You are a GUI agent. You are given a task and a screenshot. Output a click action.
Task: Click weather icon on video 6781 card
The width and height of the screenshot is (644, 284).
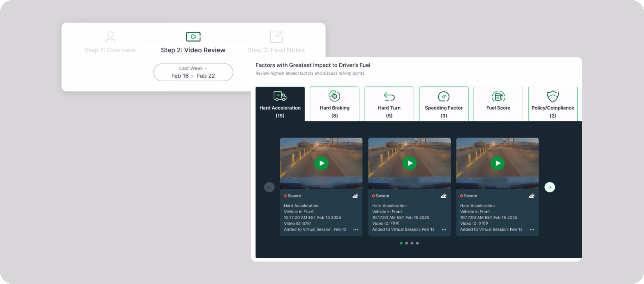click(x=355, y=196)
